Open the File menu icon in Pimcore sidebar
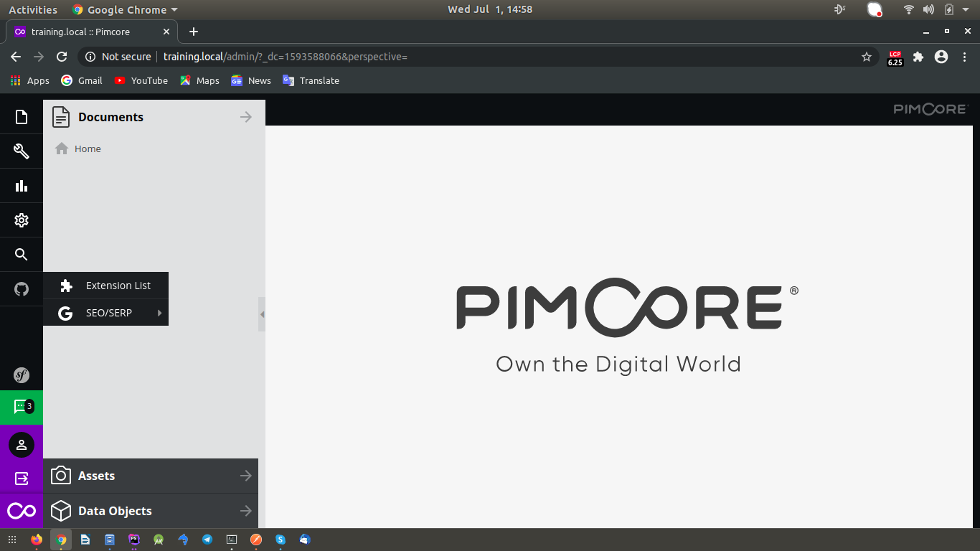Viewport: 980px width, 551px height. (x=22, y=117)
